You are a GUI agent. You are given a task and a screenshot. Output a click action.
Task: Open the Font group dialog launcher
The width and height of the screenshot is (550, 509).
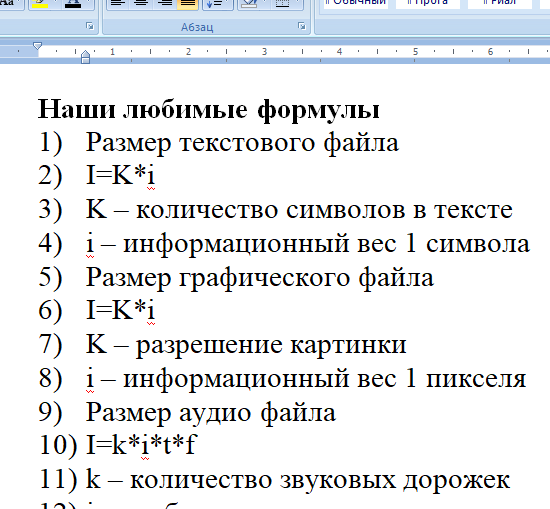[90, 26]
